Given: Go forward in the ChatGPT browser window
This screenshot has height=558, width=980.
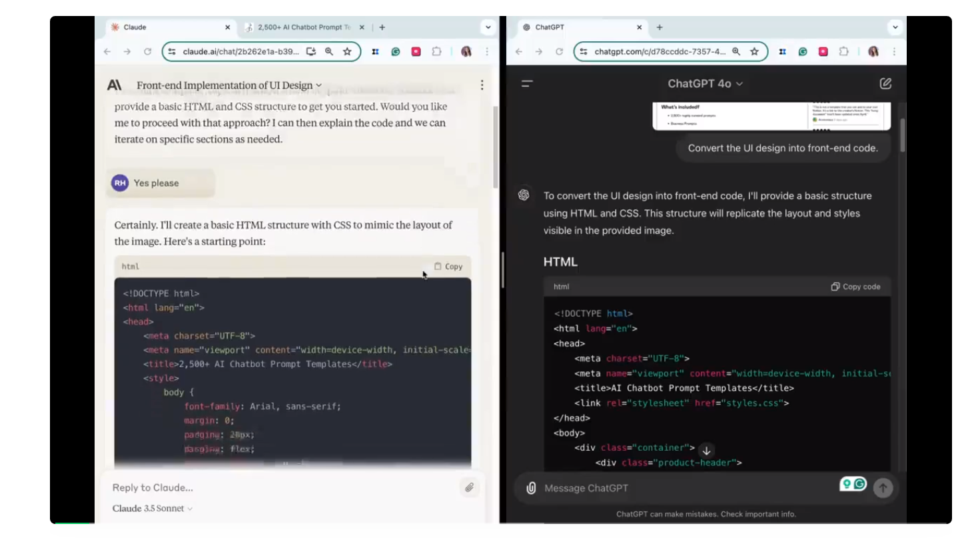Looking at the screenshot, I should click(x=539, y=51).
